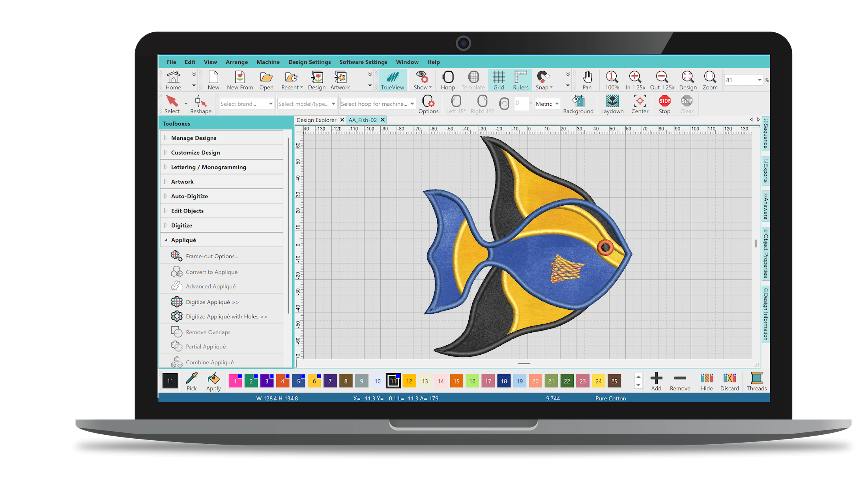Select navy color swatch 18

coord(504,381)
